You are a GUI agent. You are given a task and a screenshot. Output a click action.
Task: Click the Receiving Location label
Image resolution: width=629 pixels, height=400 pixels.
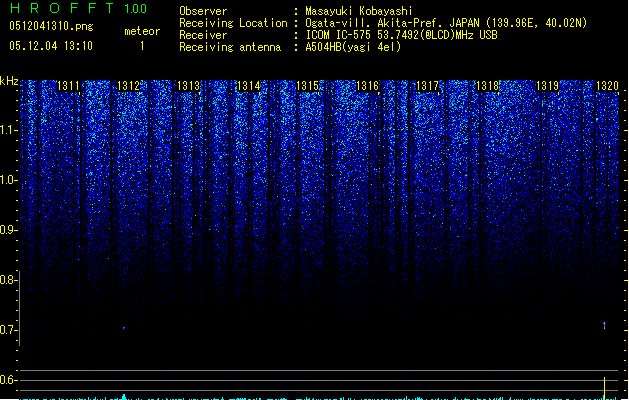coord(233,23)
